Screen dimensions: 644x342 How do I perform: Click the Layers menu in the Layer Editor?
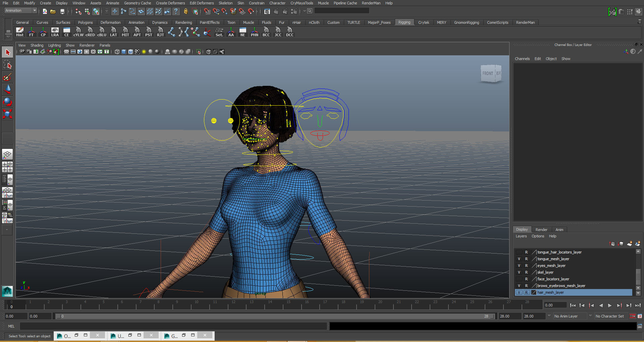(521, 236)
